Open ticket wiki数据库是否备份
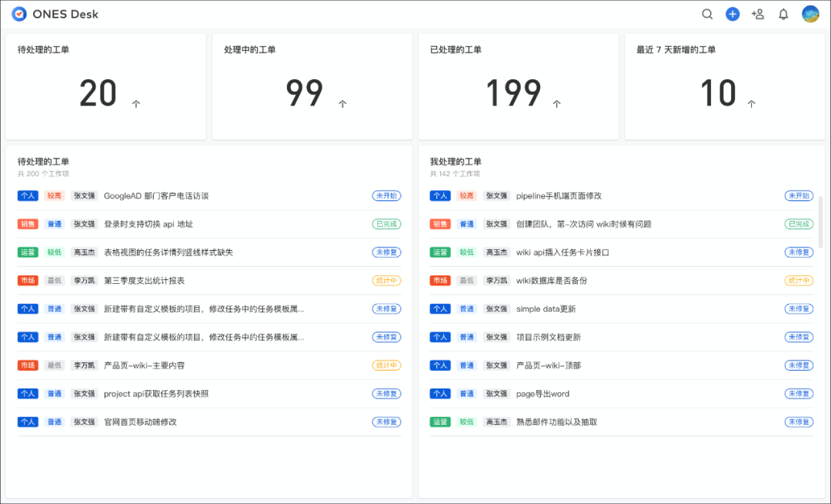This screenshot has width=831, height=504. 552,280
